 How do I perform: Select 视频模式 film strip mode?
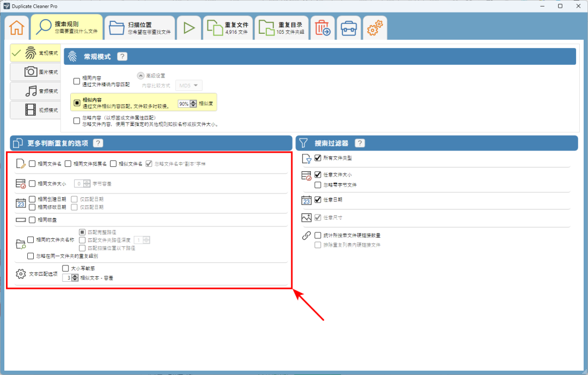point(35,110)
